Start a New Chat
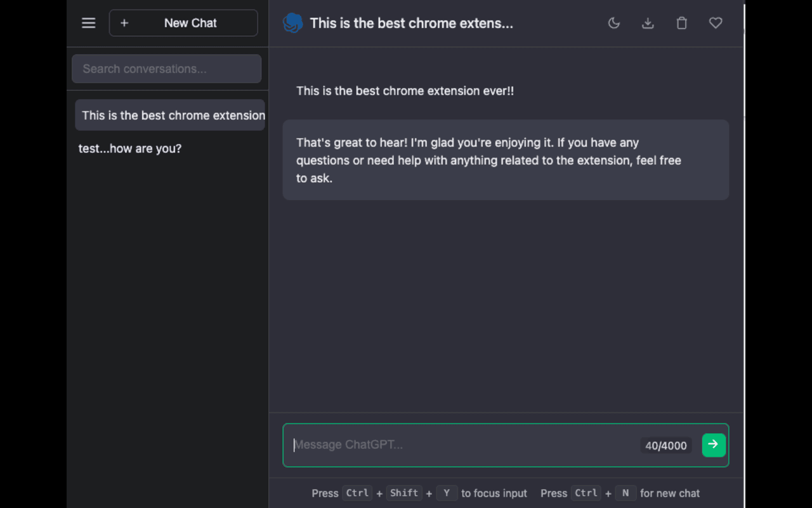The width and height of the screenshot is (812, 508). (x=183, y=23)
